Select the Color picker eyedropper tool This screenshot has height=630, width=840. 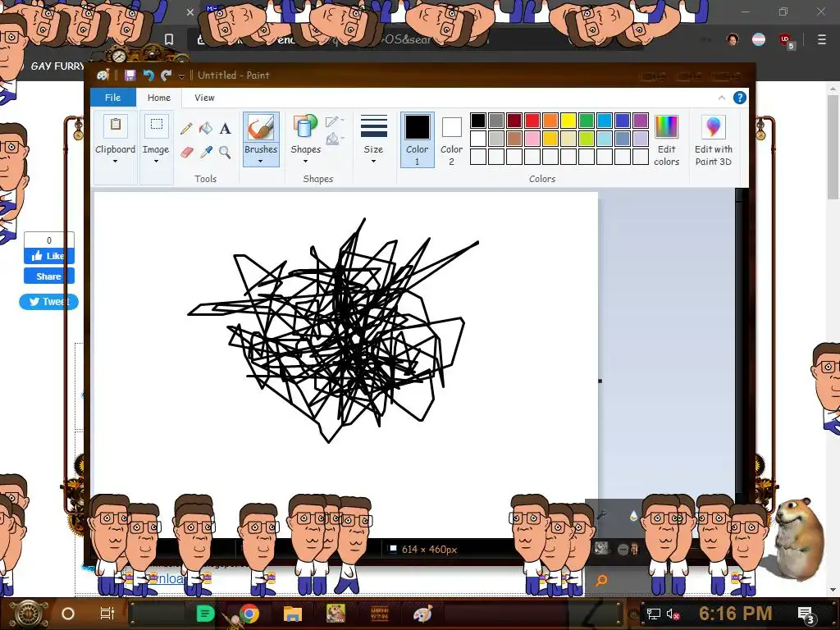[206, 152]
